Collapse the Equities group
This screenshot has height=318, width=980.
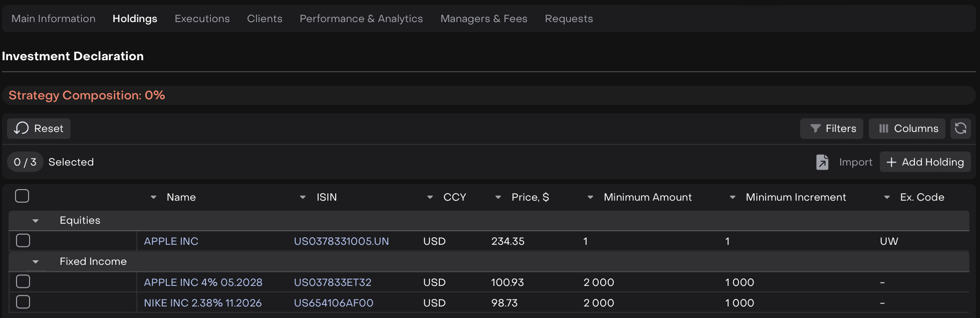coord(36,221)
